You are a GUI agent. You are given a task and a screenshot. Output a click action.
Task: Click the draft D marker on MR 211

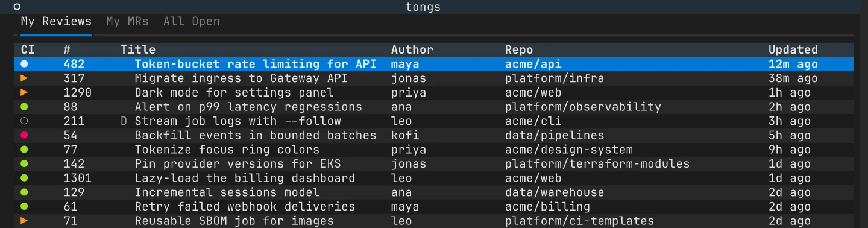pos(124,121)
